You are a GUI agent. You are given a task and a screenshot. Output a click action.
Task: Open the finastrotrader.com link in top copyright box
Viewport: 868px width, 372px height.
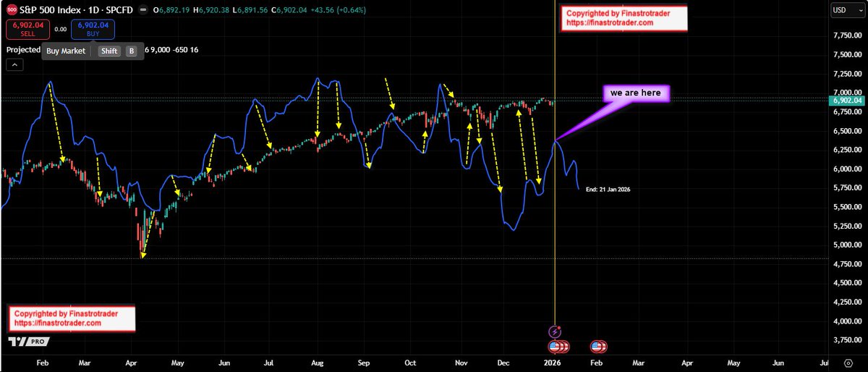610,22
